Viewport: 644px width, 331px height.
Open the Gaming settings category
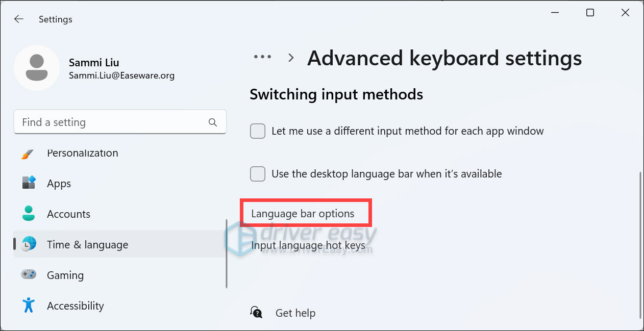[x=65, y=275]
